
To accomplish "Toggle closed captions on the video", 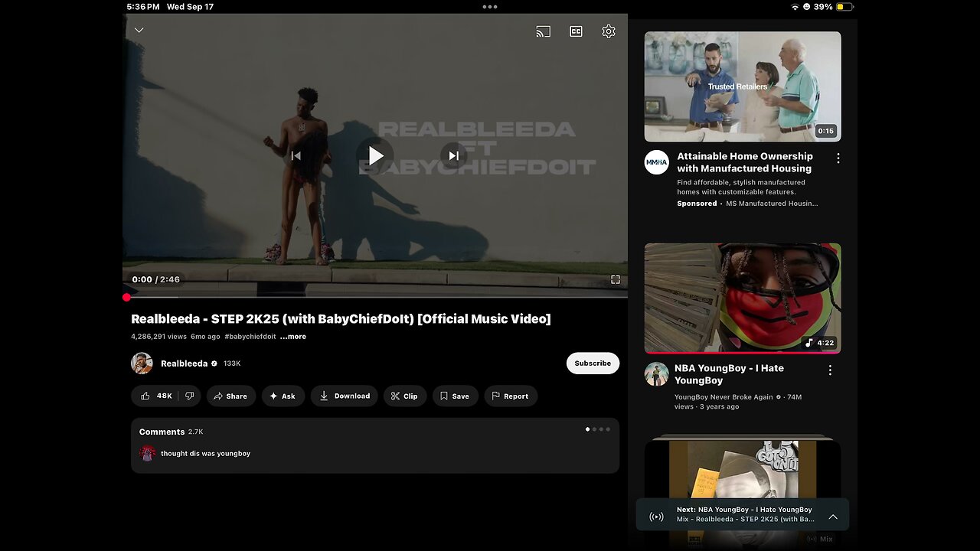I will point(576,31).
